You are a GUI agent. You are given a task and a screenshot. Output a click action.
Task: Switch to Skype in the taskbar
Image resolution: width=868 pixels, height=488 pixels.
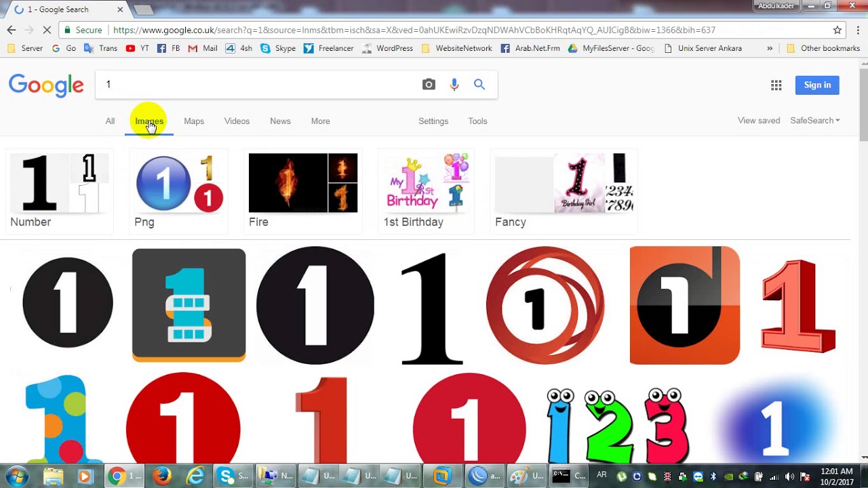(x=233, y=476)
